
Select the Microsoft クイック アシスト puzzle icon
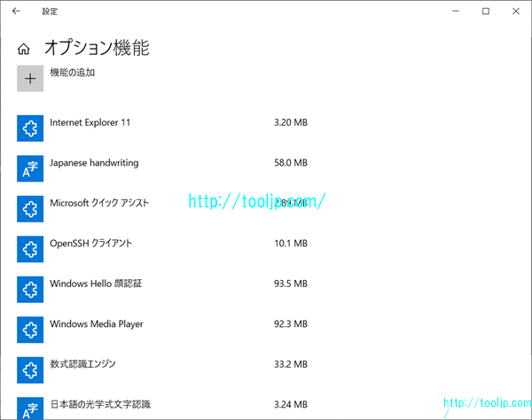pos(30,209)
